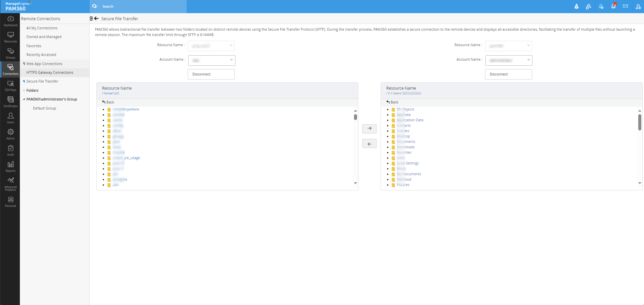Select HTTPS Gateway Connections menu item
This screenshot has width=644, height=305.
pos(50,72)
